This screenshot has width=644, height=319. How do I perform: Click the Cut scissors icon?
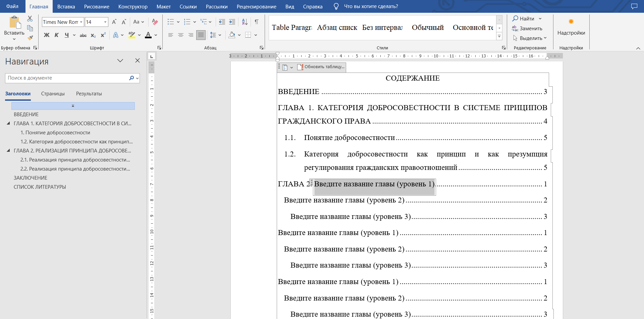30,19
